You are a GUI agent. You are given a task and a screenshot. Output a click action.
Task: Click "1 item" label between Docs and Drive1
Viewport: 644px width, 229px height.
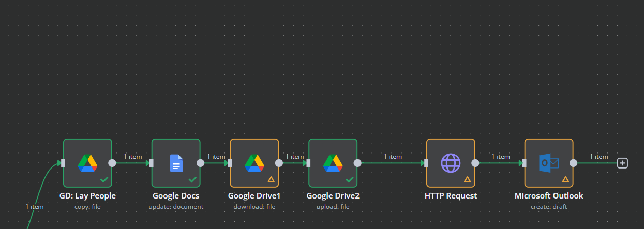point(216,156)
